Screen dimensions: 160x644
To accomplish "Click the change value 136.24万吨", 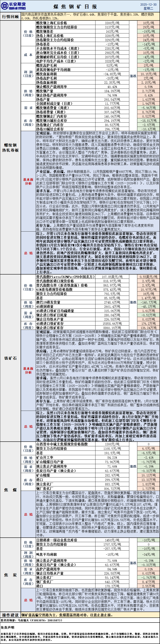I will pyautogui.click(x=148, y=328).
